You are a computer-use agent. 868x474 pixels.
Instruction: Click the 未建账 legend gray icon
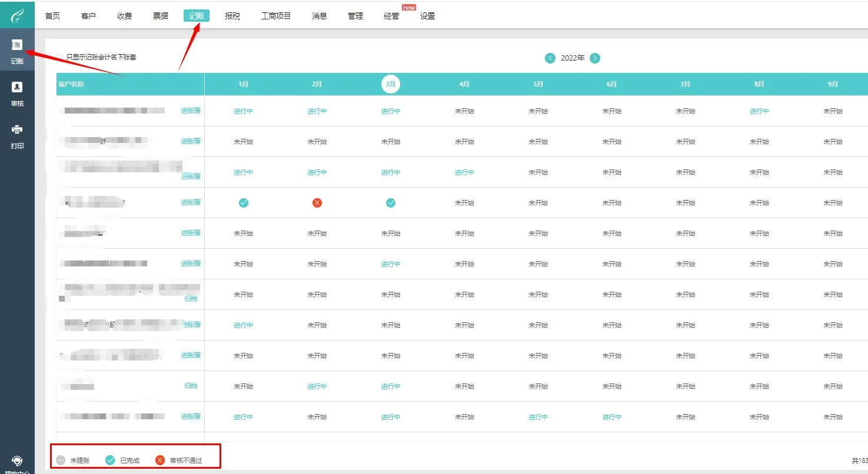click(61, 460)
